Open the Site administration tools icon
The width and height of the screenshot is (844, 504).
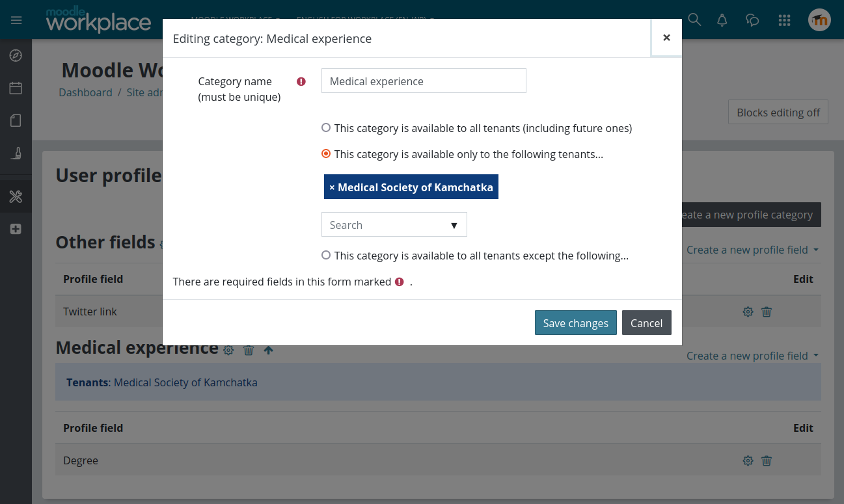[x=16, y=196]
